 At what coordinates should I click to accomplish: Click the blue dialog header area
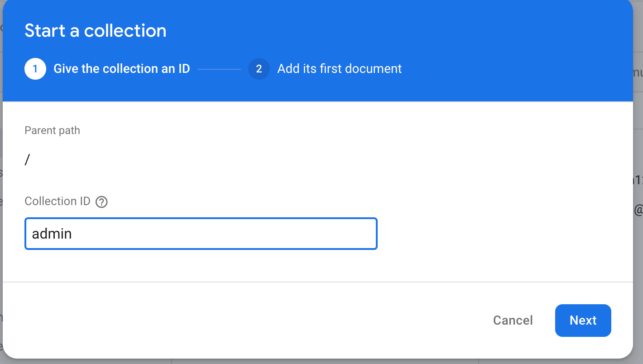point(453,36)
